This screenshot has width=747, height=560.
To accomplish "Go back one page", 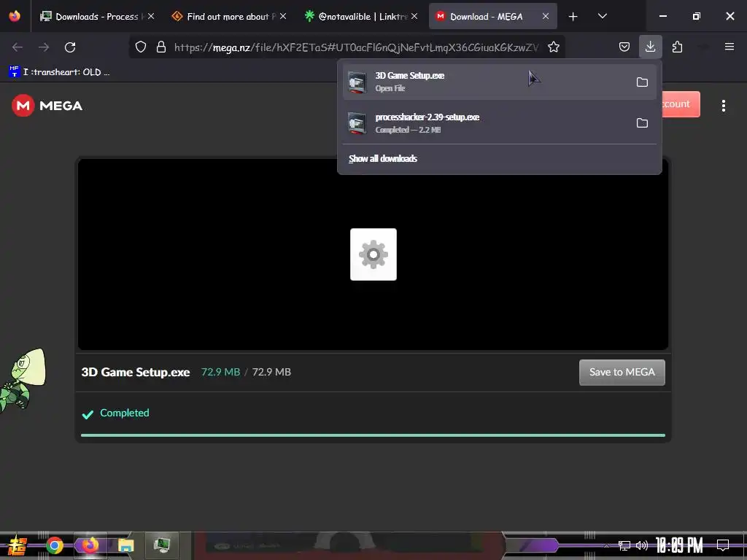I will (x=18, y=47).
